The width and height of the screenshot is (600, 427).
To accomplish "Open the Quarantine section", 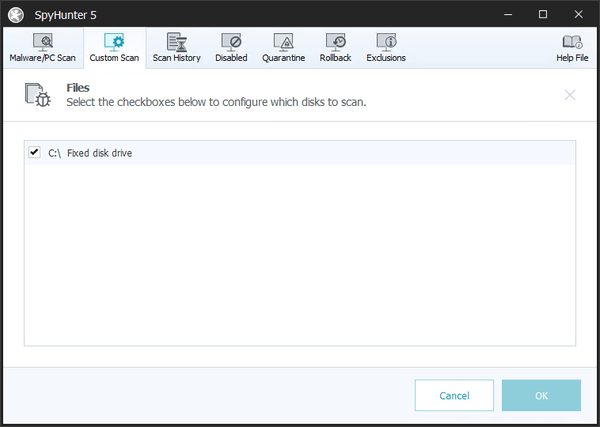I will [283, 48].
